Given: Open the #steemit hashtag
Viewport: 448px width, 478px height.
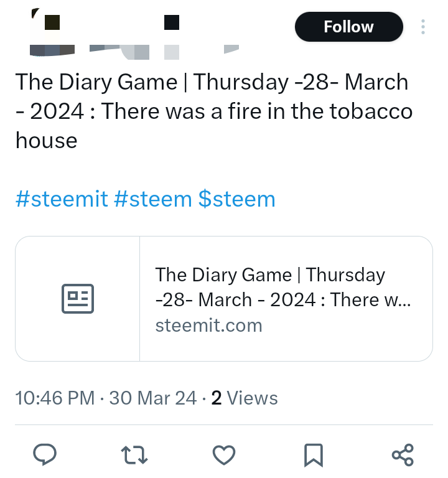Looking at the screenshot, I should click(62, 199).
